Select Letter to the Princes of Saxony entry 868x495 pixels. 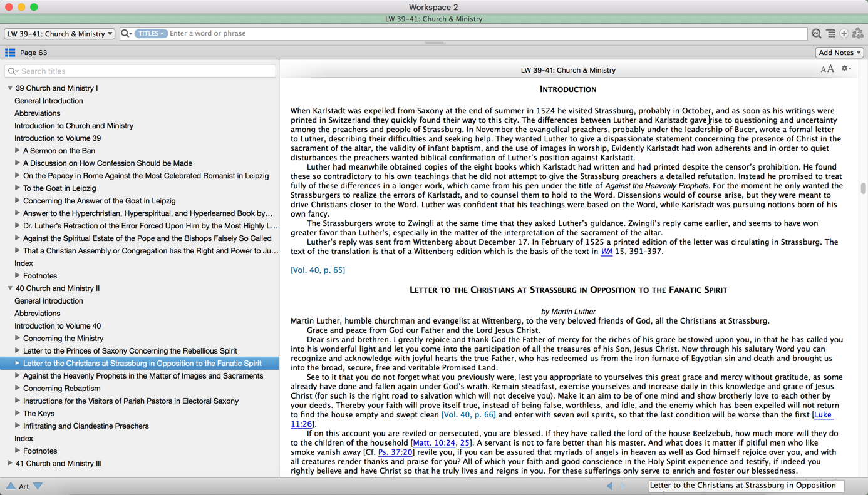(x=130, y=351)
